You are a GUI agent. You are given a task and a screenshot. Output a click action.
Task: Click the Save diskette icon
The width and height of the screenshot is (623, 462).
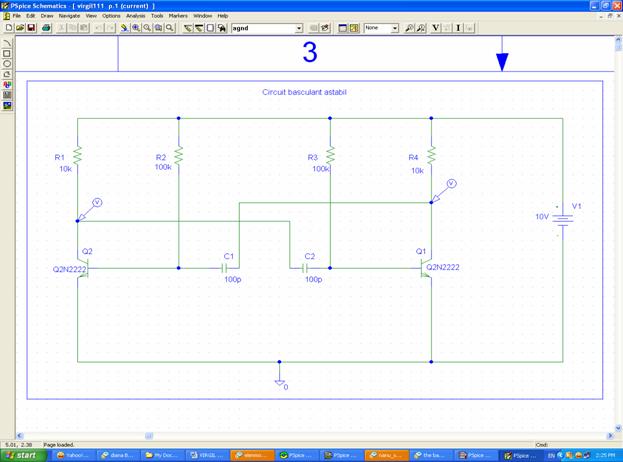[31, 28]
